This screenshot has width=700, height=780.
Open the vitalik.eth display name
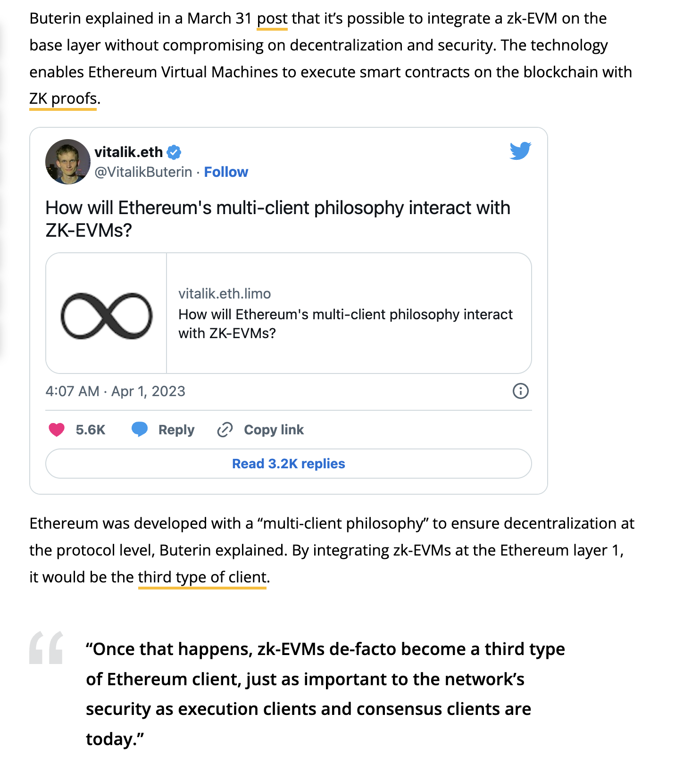pyautogui.click(x=128, y=152)
